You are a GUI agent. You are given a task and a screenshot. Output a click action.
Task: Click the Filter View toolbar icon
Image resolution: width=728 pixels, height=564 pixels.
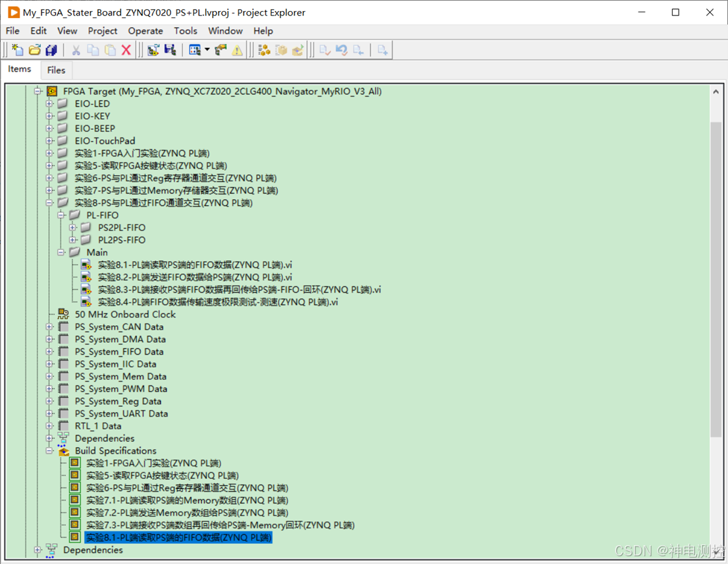pyautogui.click(x=195, y=50)
